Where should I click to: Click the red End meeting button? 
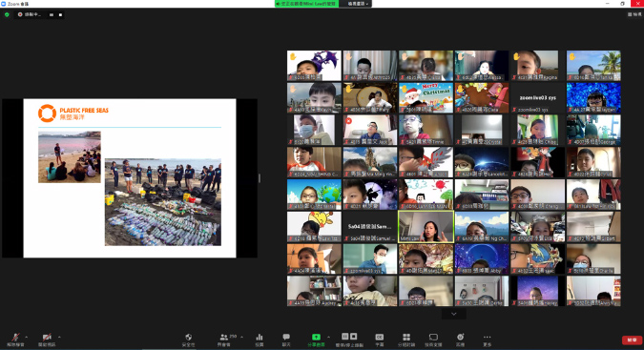pyautogui.click(x=633, y=340)
